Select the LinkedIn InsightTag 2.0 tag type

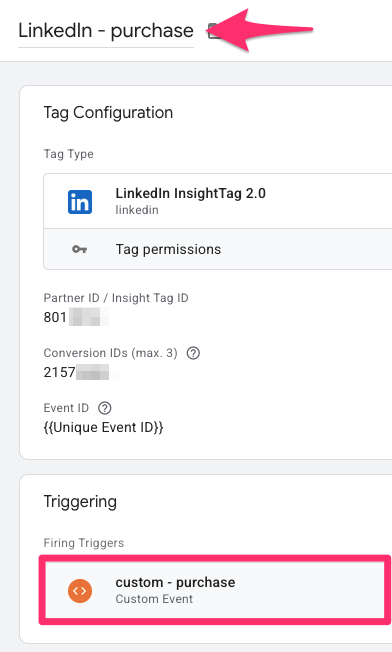click(218, 201)
